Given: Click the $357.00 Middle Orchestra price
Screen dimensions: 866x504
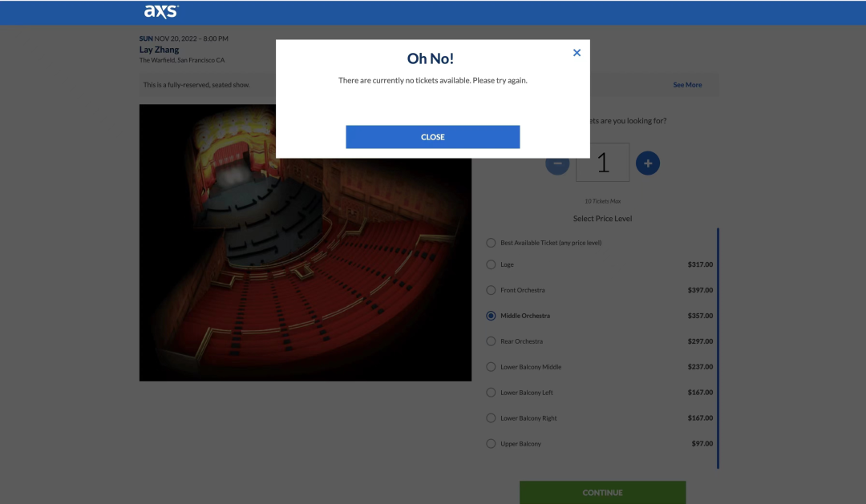Looking at the screenshot, I should [x=700, y=316].
